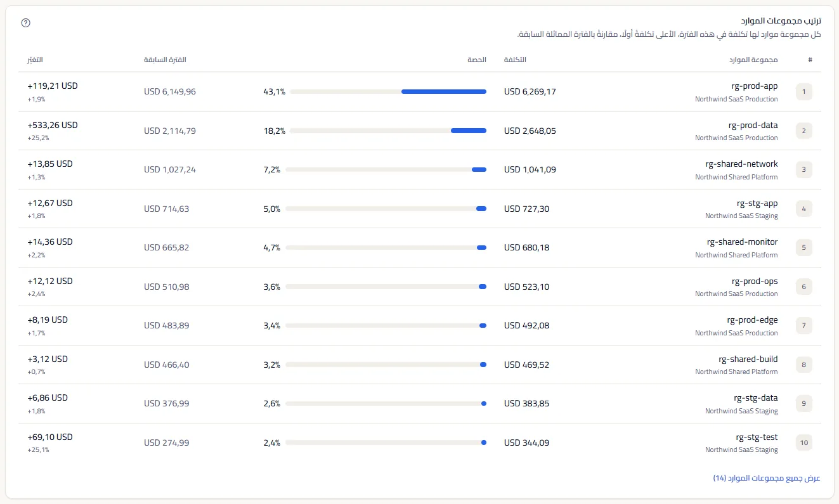Click the cost value USD 1,041,09
This screenshot has width=839, height=504.
(x=530, y=169)
